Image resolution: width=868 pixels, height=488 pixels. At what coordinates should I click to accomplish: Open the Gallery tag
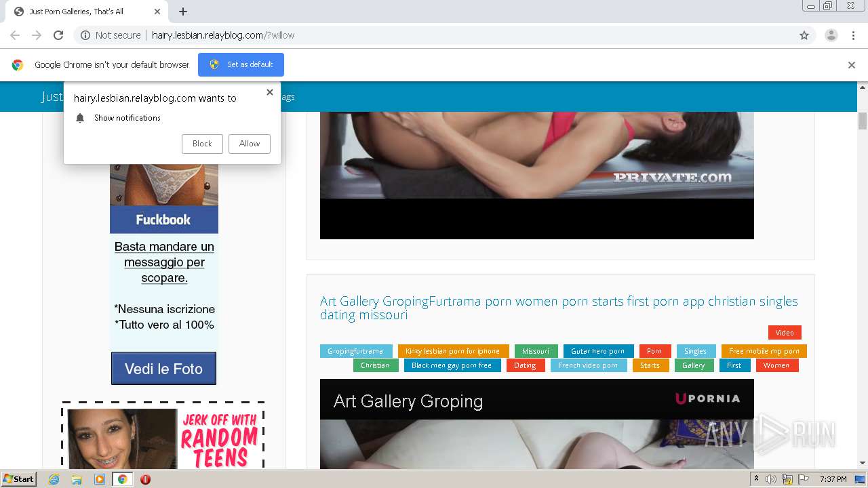[694, 365]
